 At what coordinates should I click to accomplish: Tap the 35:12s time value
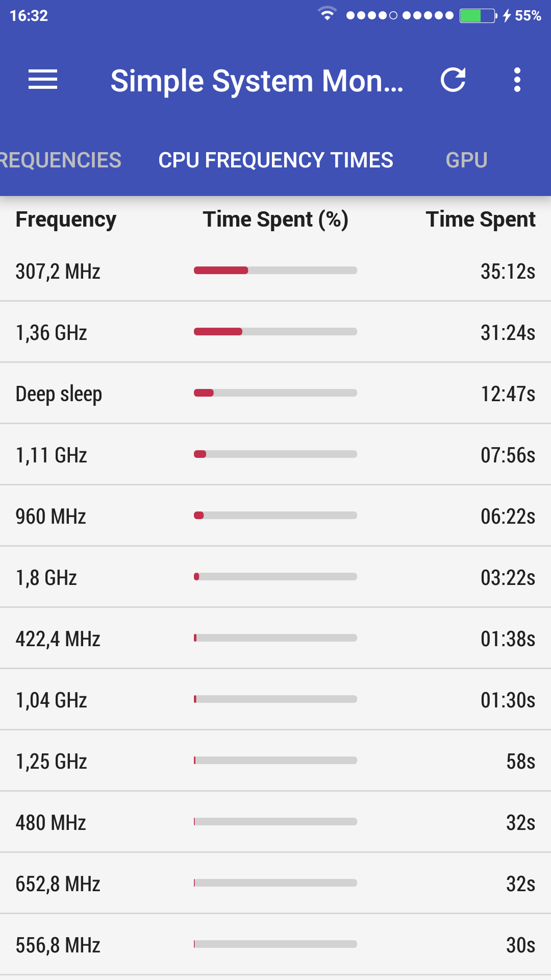tap(508, 272)
